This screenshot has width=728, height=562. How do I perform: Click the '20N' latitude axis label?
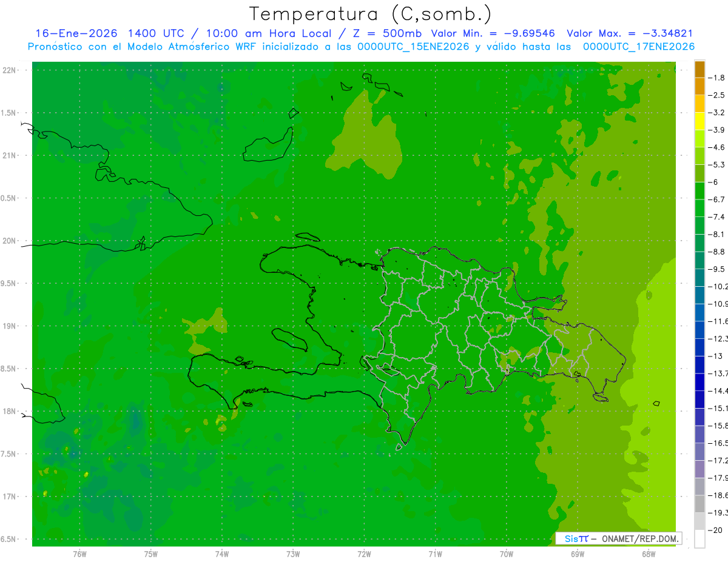[8, 241]
